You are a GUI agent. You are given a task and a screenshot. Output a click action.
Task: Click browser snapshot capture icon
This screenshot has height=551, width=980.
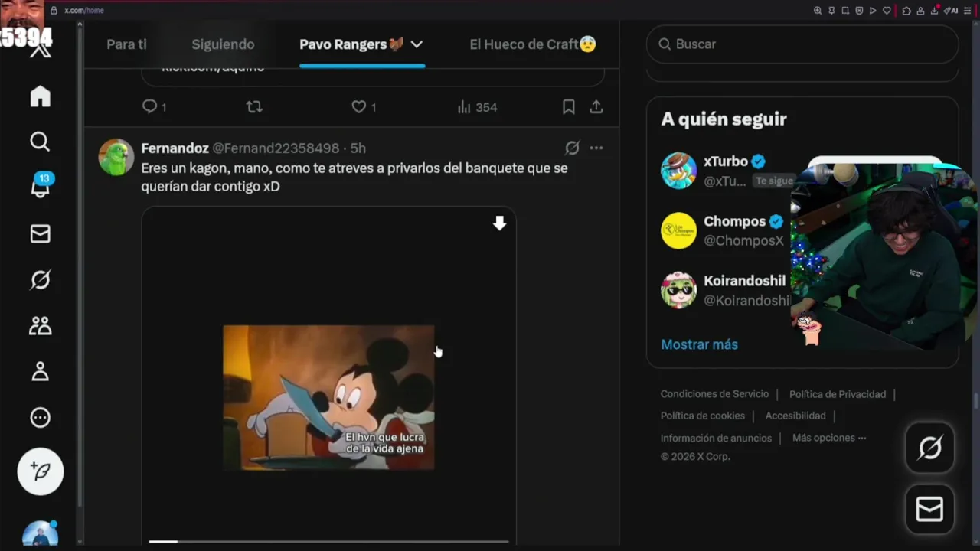[845, 11]
